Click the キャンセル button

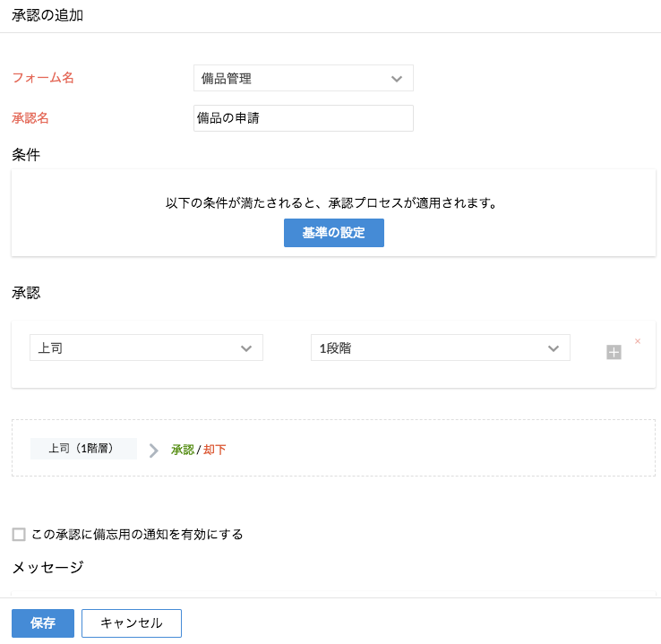click(132, 623)
